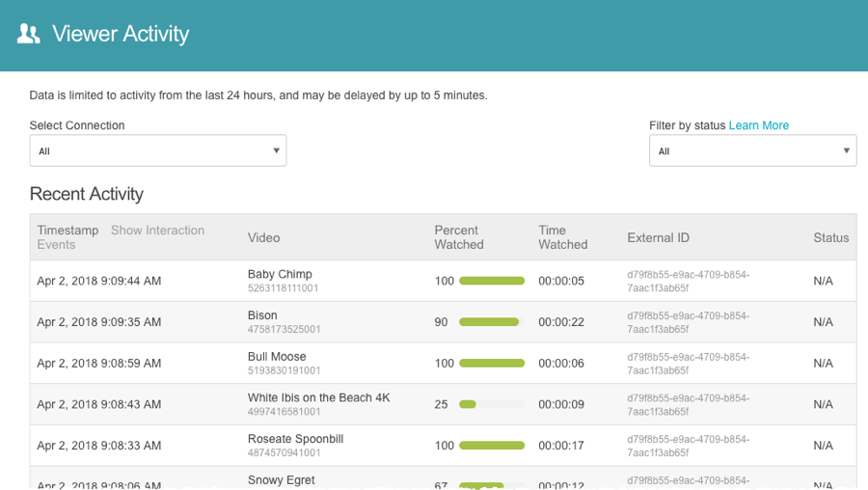Image resolution: width=868 pixels, height=490 pixels.
Task: Open the Bull Moose video entry
Action: [277, 357]
